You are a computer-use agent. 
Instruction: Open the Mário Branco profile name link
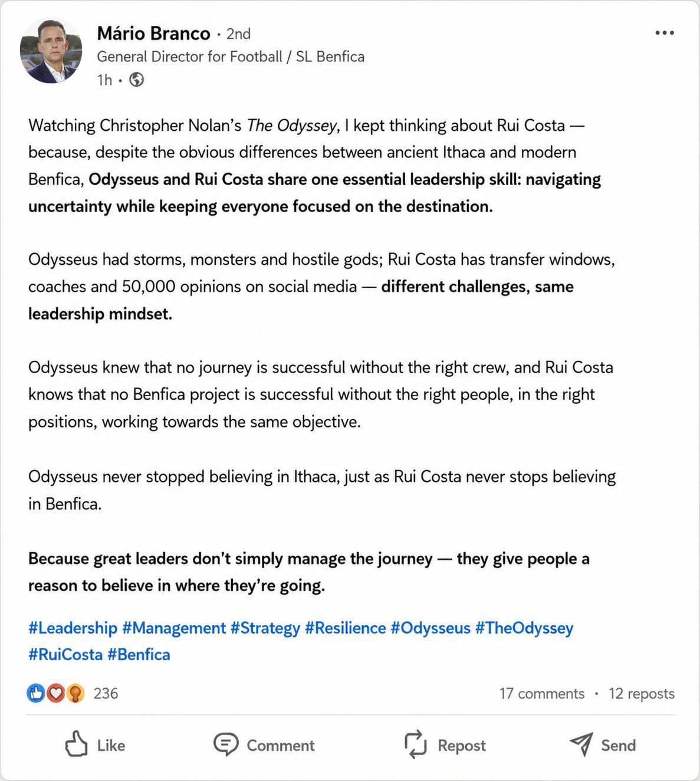(153, 33)
